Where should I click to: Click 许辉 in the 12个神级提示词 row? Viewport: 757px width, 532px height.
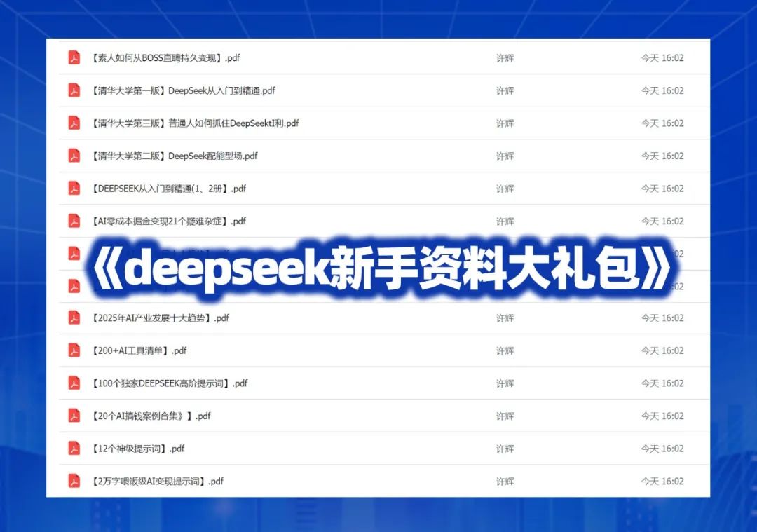[505, 449]
